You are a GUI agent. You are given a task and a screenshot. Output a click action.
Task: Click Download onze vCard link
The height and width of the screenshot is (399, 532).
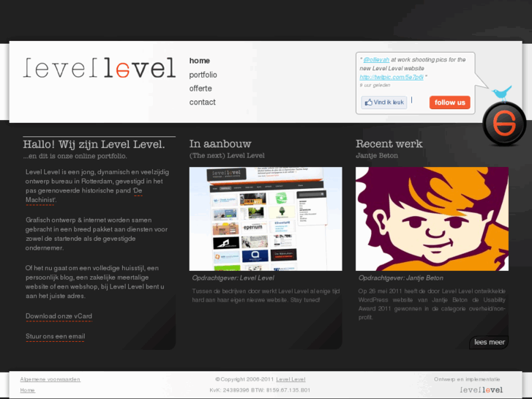pos(59,316)
